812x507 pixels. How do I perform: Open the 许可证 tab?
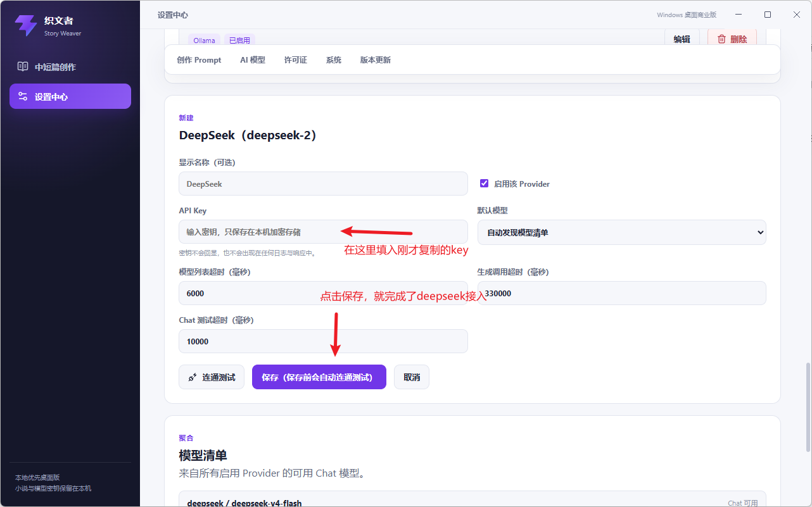coord(296,60)
